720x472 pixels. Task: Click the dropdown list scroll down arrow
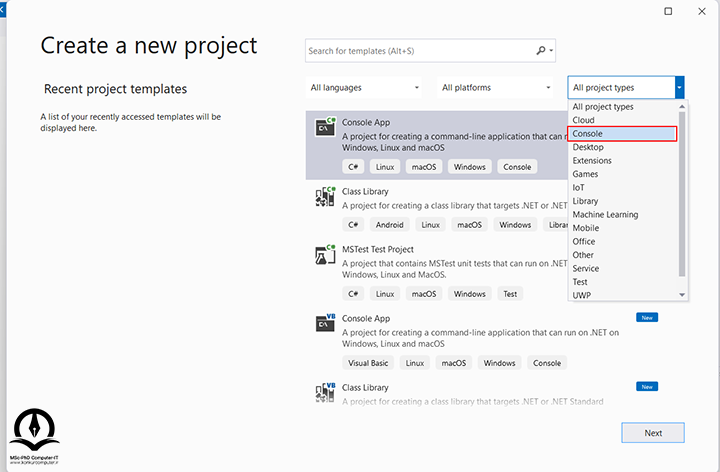pos(682,295)
